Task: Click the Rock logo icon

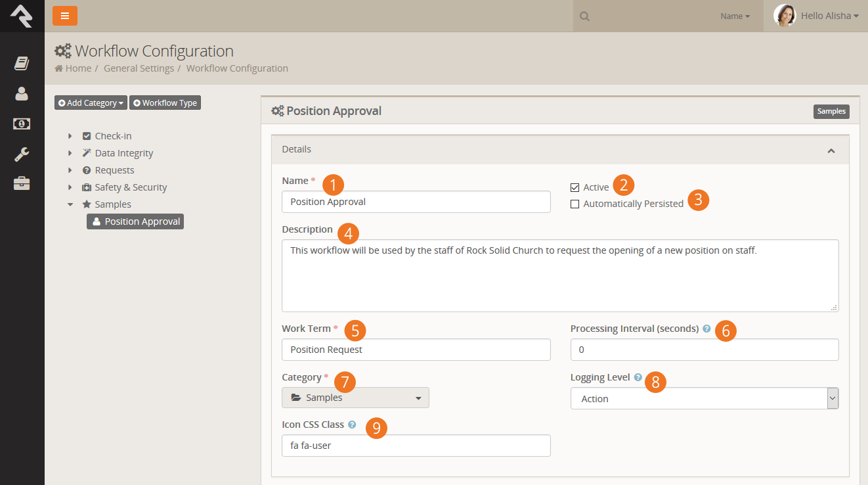Action: pos(22,16)
